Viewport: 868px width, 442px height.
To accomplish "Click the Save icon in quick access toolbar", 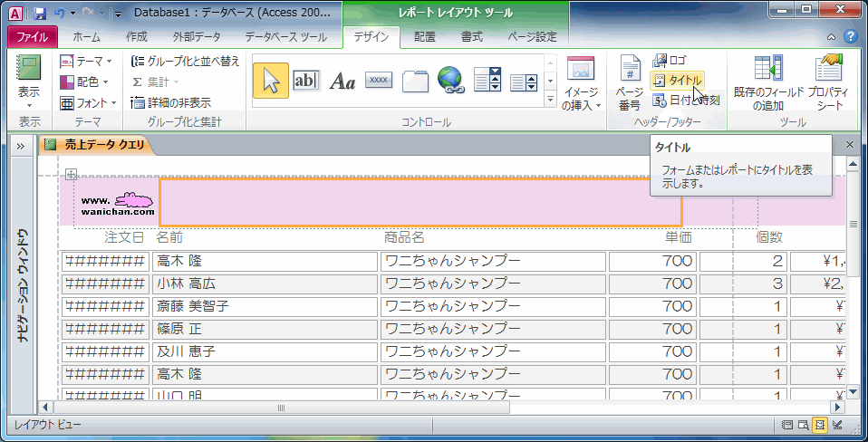I will pyautogui.click(x=40, y=13).
